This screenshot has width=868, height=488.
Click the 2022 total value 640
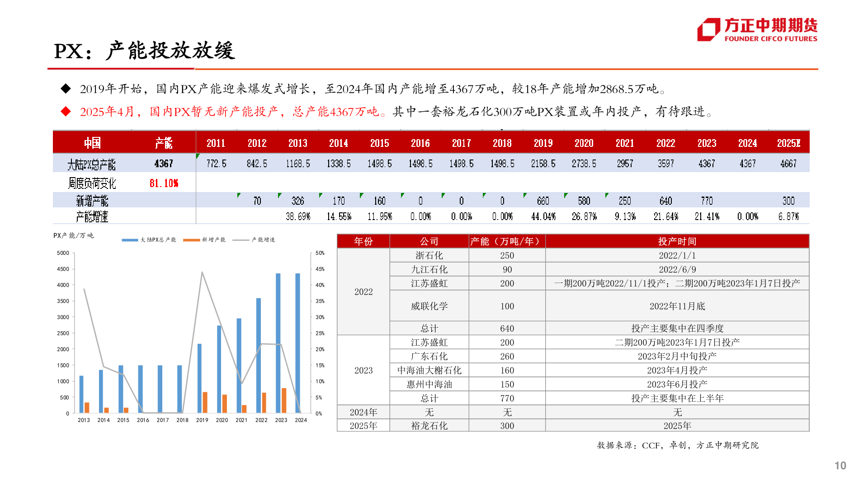507,328
